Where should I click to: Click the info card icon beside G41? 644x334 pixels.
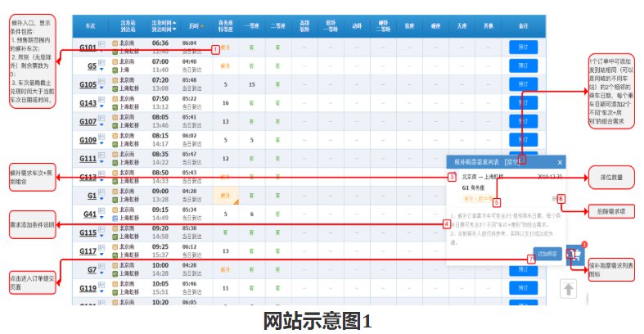[101, 210]
